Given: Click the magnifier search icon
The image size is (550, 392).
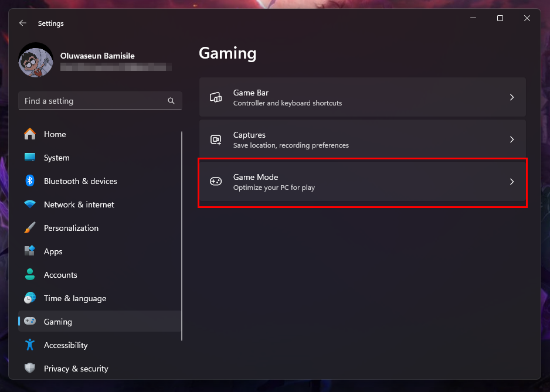Looking at the screenshot, I should click(x=171, y=101).
